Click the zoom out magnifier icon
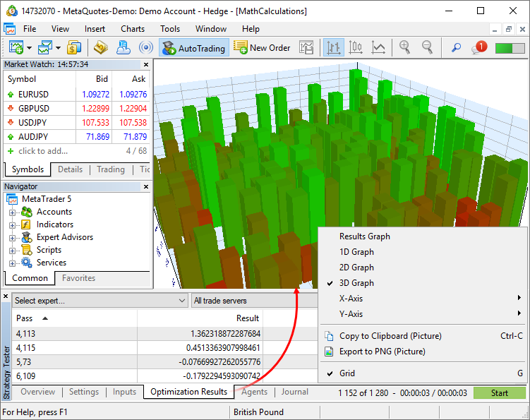 pyautogui.click(x=427, y=48)
